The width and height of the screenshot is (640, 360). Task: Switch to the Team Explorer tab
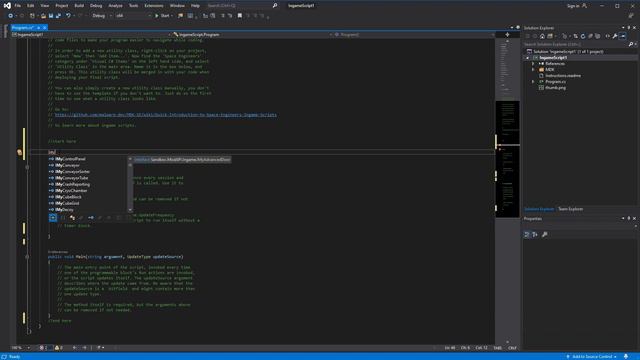(x=570, y=209)
